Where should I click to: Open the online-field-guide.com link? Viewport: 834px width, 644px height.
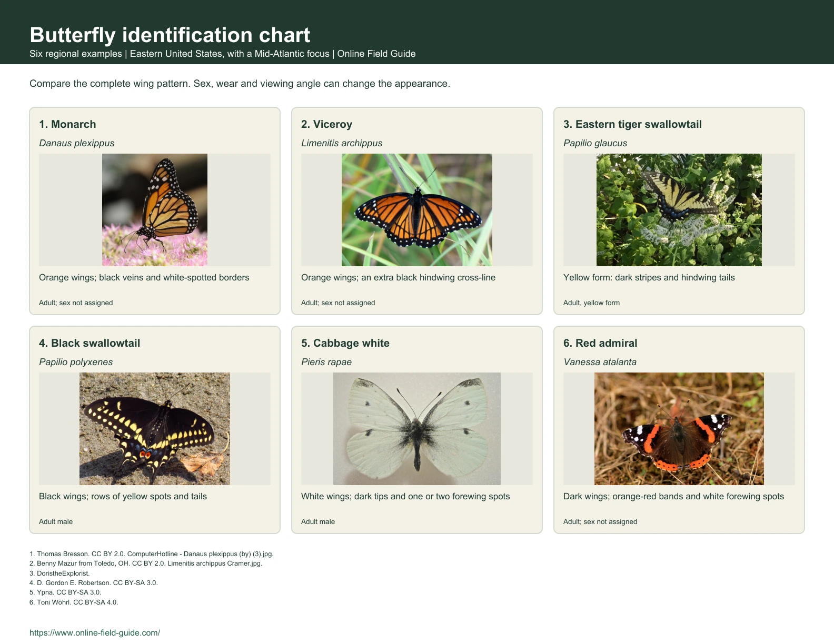pyautogui.click(x=95, y=632)
